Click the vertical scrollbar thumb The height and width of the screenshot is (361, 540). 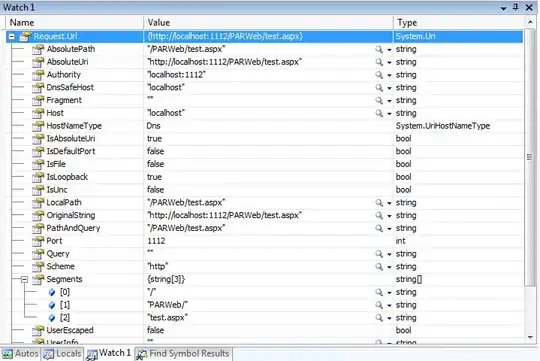(530, 157)
